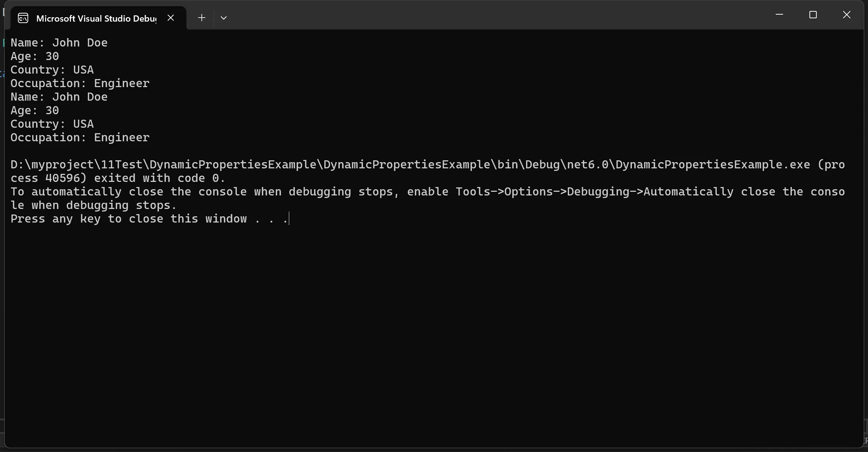Minimize the console window
Viewport: 868px width, 452px height.
point(779,15)
